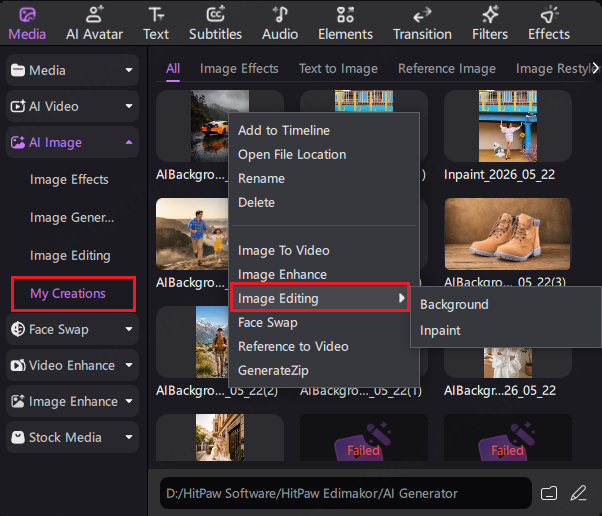Click the Face Swap icon in sidebar
The height and width of the screenshot is (516, 602).
coord(18,329)
